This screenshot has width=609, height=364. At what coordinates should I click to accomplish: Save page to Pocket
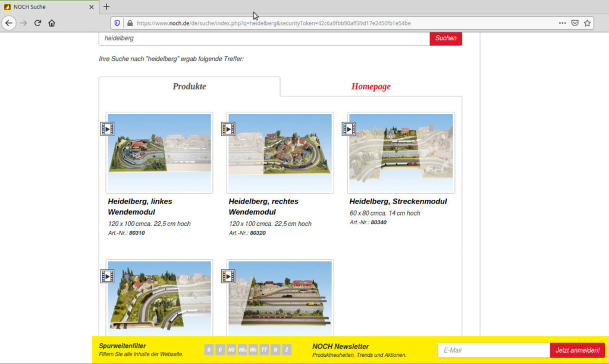575,23
